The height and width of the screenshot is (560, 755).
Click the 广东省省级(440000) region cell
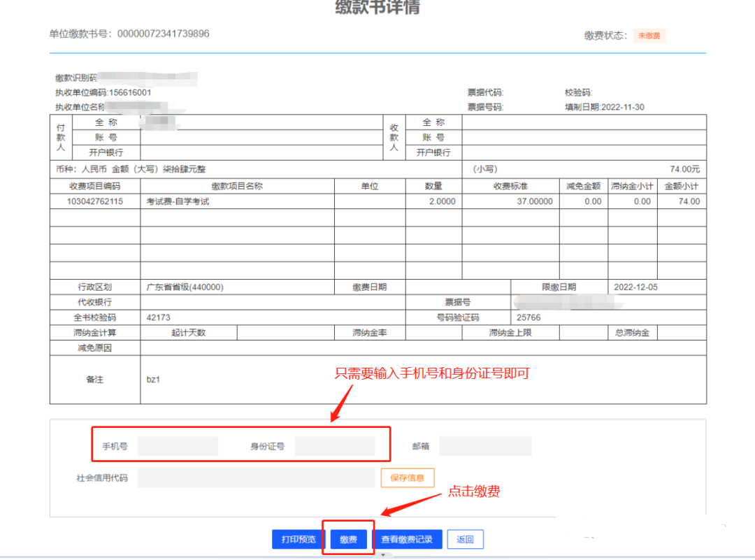tap(185, 287)
